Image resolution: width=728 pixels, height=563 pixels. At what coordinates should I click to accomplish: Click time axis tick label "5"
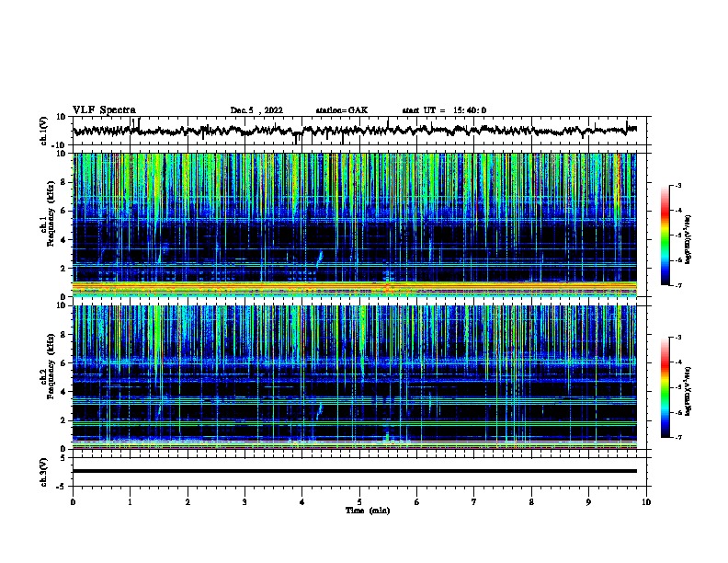[x=359, y=502]
